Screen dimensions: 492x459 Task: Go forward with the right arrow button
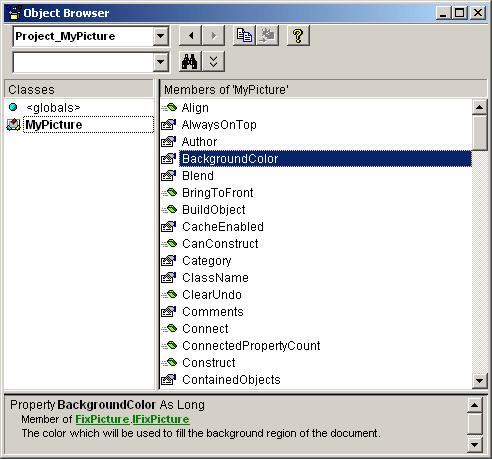(214, 35)
